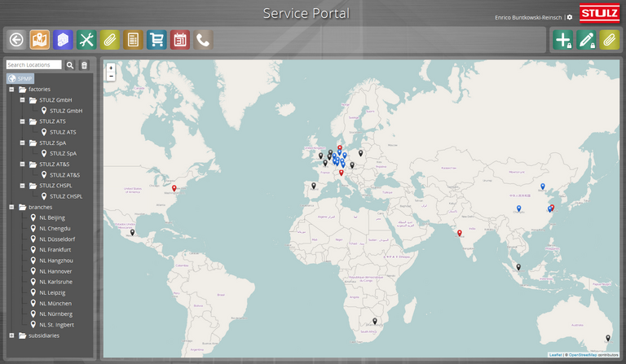The width and height of the screenshot is (626, 364).
Task: Click the paperclip icon beside the pencil
Action: 609,40
